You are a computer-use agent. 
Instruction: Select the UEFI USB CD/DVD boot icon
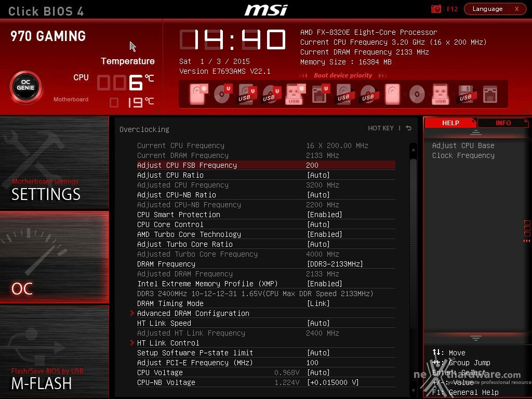[x=271, y=95]
